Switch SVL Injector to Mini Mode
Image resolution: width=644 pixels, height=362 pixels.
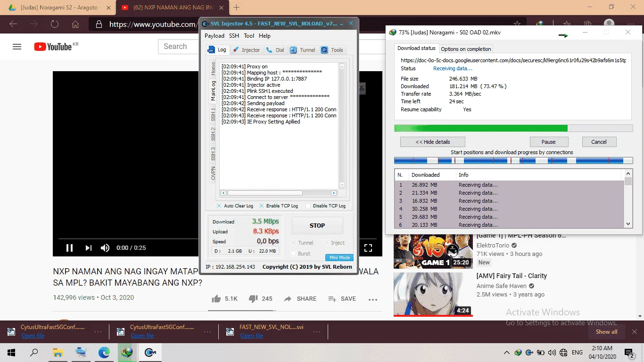pos(339,258)
